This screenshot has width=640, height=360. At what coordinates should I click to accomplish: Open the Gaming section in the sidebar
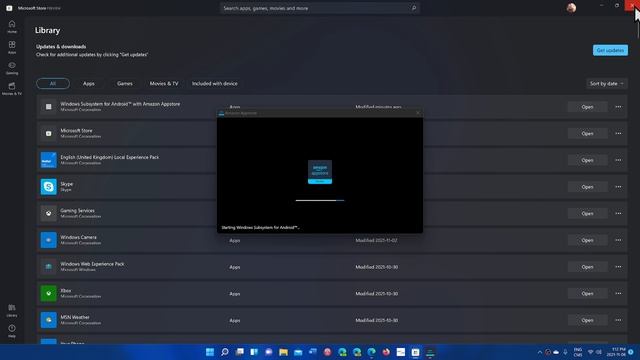(x=12, y=68)
